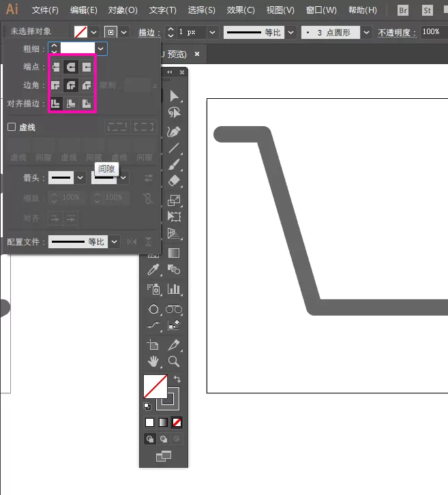Open the 箭头 start arrowhead dropdown
Screen dimensions: 448x495
pos(80,177)
